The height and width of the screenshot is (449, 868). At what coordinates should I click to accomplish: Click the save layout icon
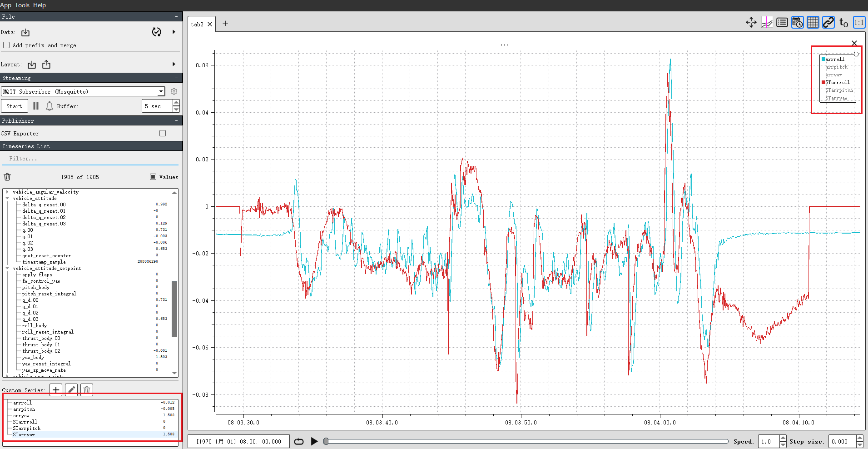click(x=46, y=65)
